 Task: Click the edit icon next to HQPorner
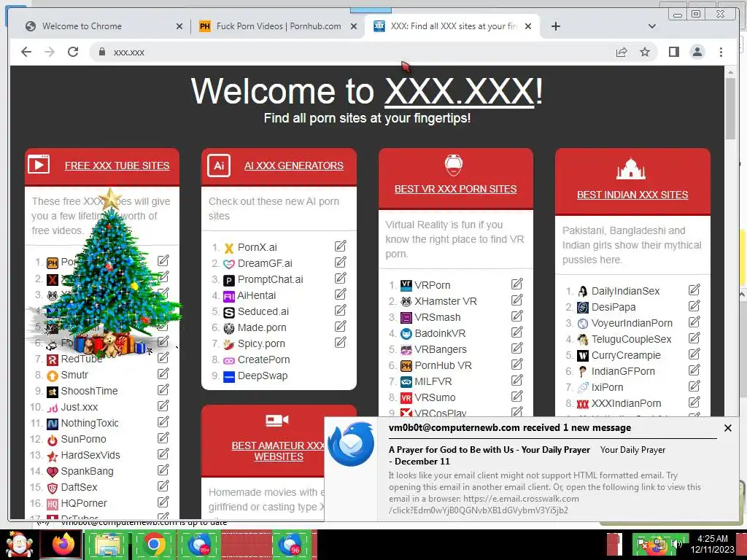pyautogui.click(x=163, y=502)
